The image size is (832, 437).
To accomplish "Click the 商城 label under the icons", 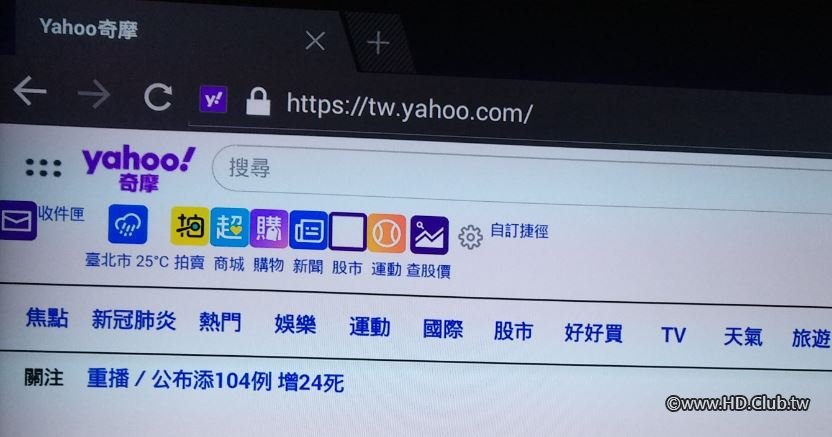I will tap(229, 264).
